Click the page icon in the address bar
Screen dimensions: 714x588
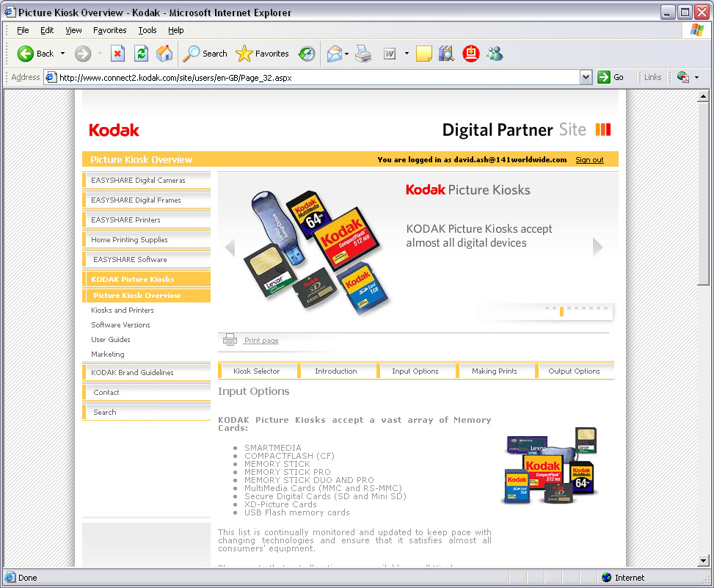coord(51,77)
